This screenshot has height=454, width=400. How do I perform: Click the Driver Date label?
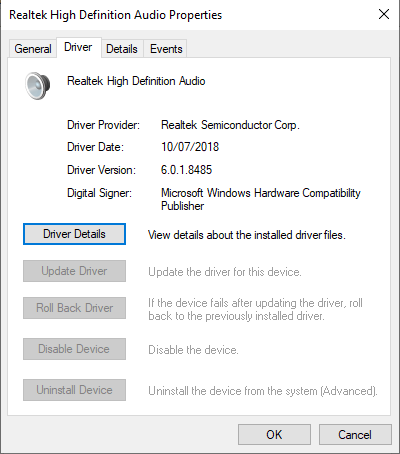(x=95, y=147)
